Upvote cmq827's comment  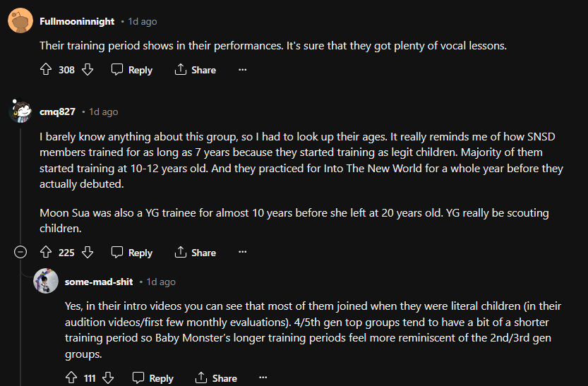(x=46, y=253)
